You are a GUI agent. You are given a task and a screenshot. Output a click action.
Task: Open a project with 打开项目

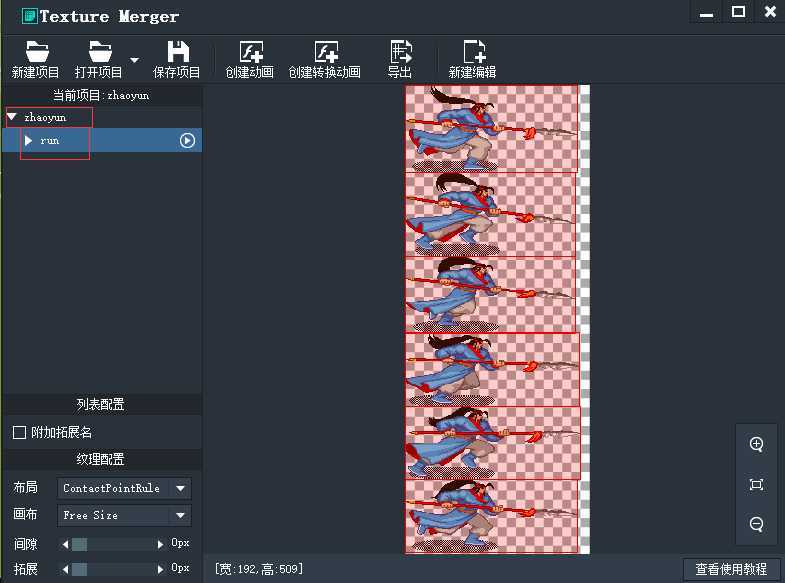click(x=99, y=59)
